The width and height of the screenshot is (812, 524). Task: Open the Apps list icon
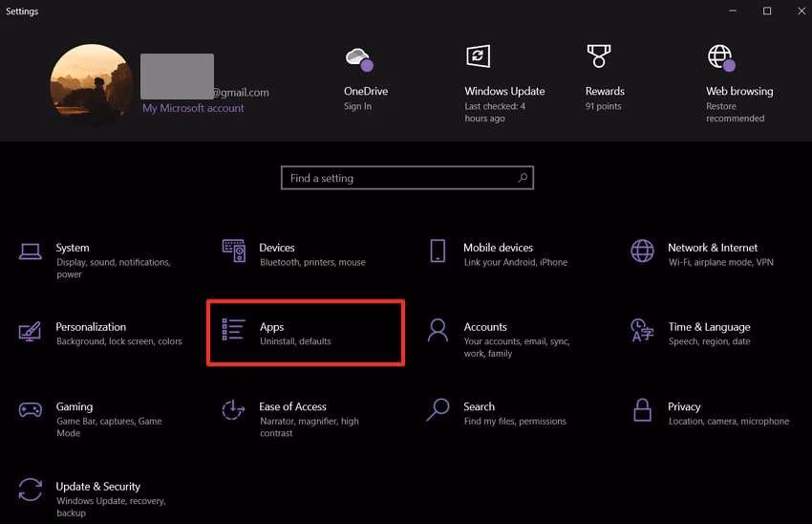point(233,331)
